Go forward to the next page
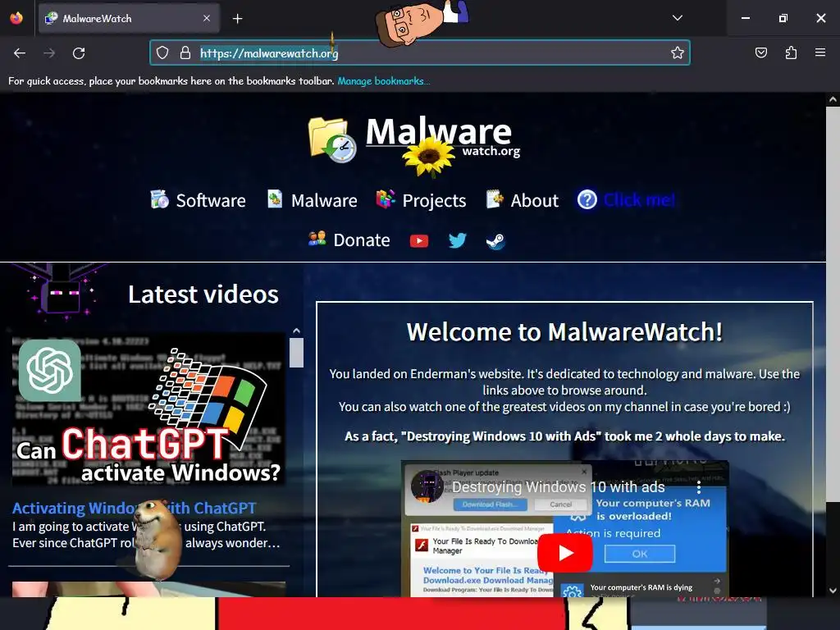This screenshot has width=840, height=630. (x=49, y=53)
